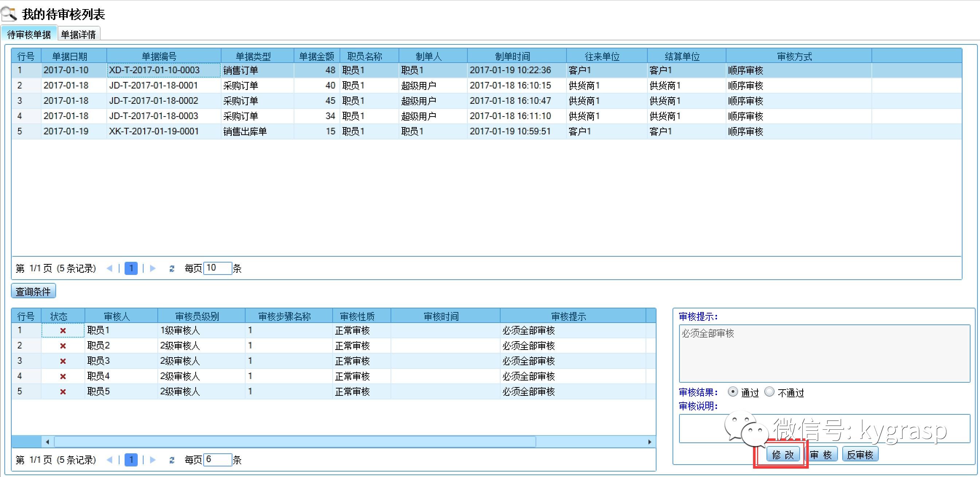The height and width of the screenshot is (477, 980).
Task: Click red X status for 职员1
Action: coord(63,331)
